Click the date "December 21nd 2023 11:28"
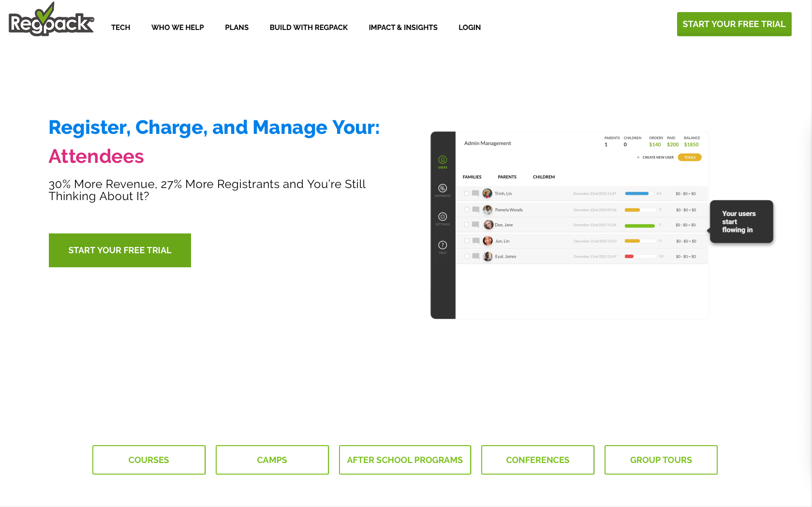 click(x=594, y=225)
